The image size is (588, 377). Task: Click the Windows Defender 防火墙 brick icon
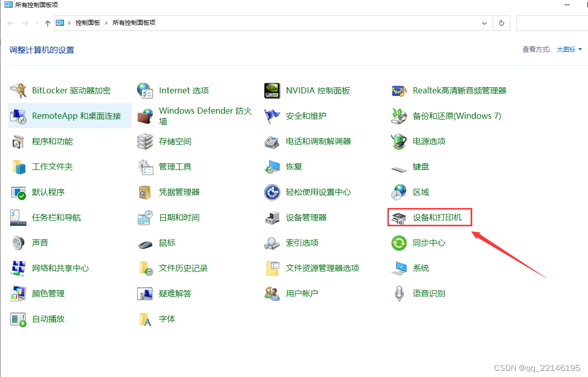coord(145,116)
